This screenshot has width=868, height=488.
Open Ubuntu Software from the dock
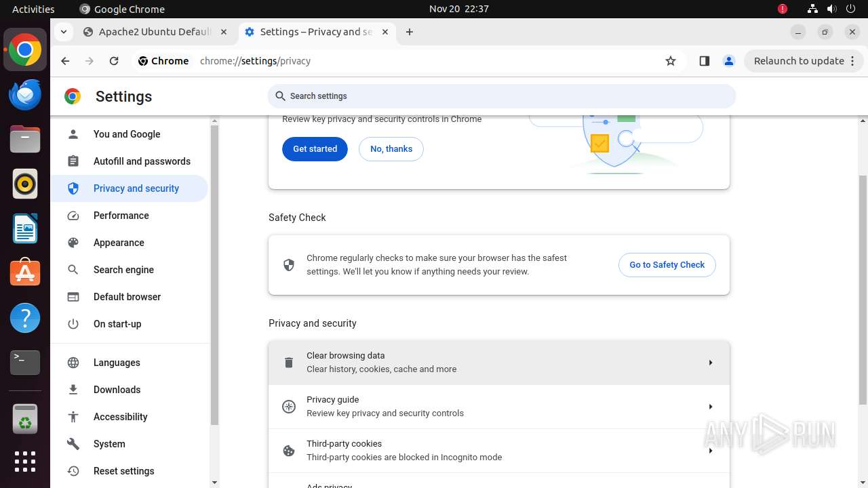[25, 273]
